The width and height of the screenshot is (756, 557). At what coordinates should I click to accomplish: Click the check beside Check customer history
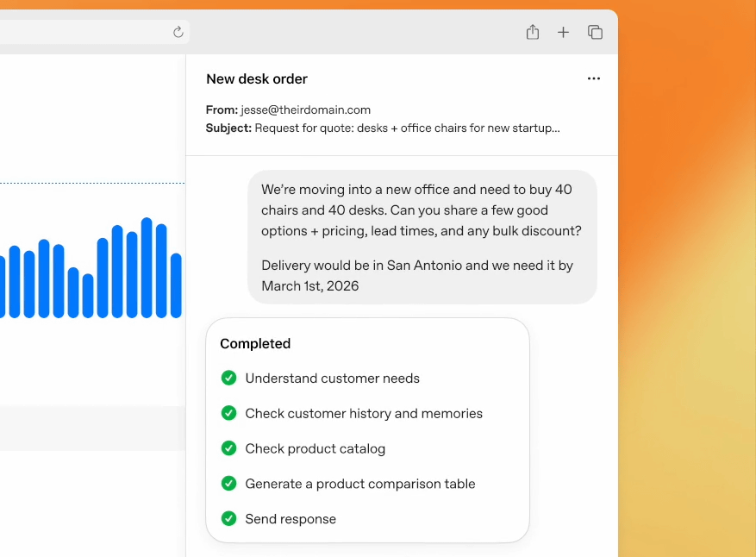pyautogui.click(x=228, y=413)
